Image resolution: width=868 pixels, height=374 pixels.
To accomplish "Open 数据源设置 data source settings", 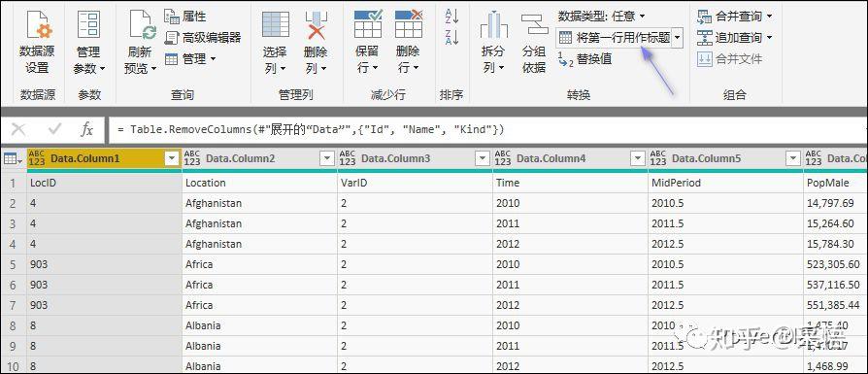I will (37, 25).
